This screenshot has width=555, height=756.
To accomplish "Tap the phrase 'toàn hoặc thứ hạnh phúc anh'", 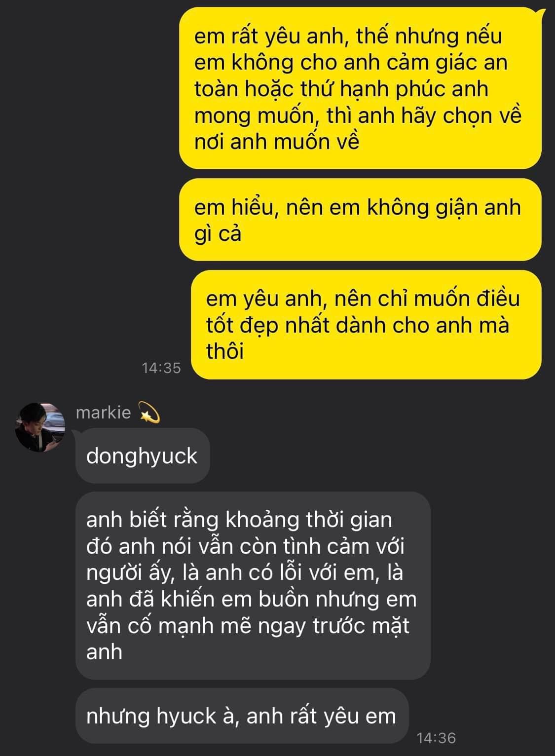I will tap(341, 89).
